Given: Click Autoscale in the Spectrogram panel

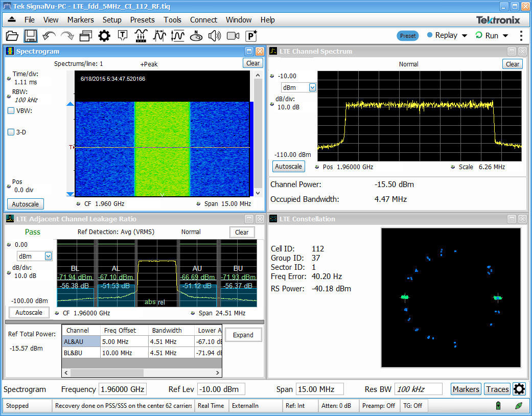Looking at the screenshot, I should (26, 204).
